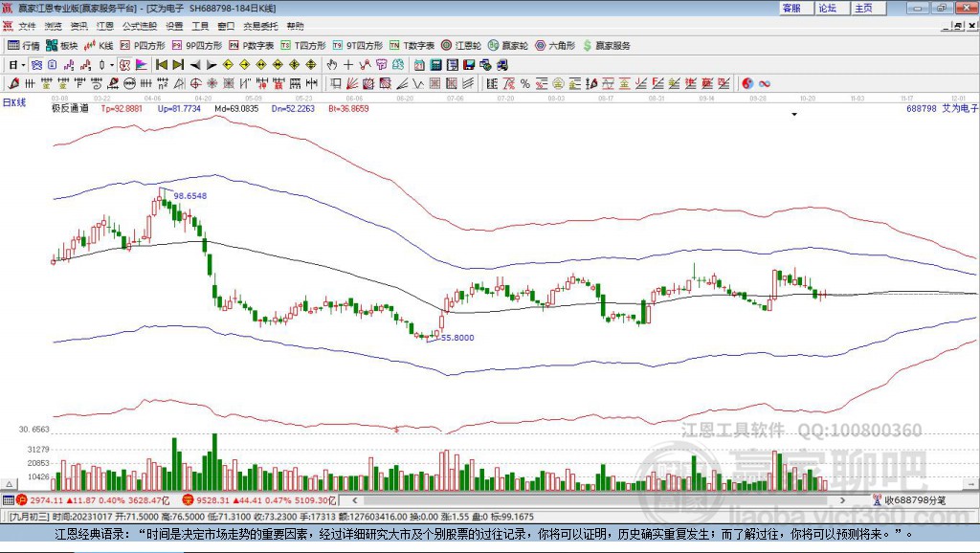The width and height of the screenshot is (980, 553).
Task: Jump to the last bar button
Action: 178,65
